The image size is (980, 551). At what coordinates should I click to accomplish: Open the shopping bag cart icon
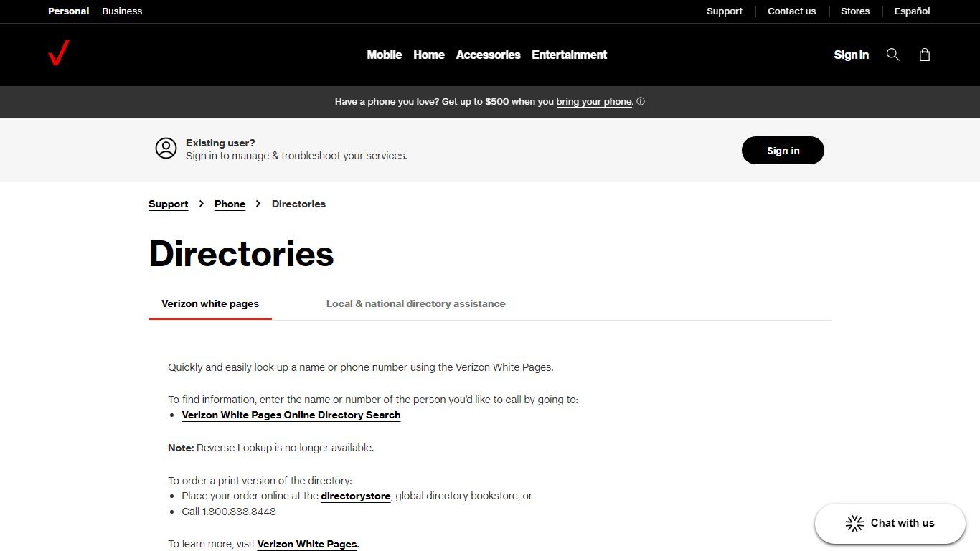(x=925, y=55)
